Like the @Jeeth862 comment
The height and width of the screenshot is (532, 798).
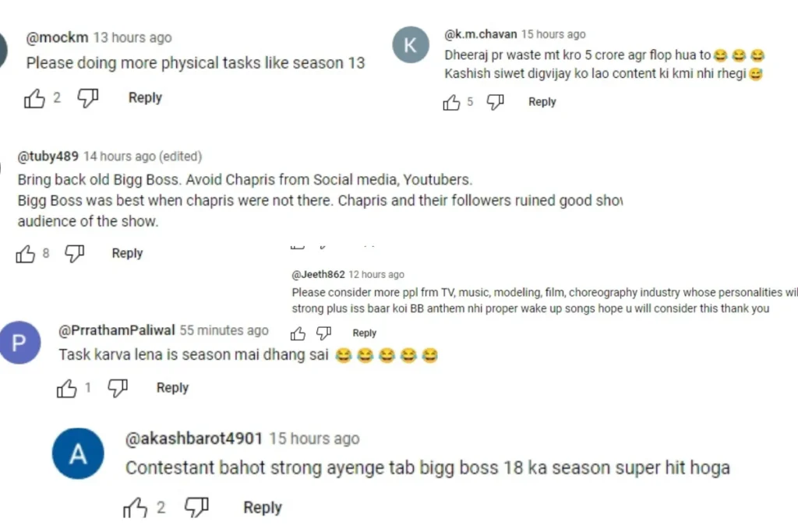tap(298, 333)
